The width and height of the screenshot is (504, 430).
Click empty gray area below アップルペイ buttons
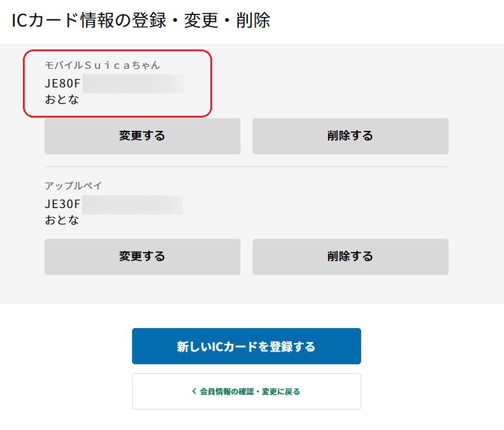tap(246, 289)
